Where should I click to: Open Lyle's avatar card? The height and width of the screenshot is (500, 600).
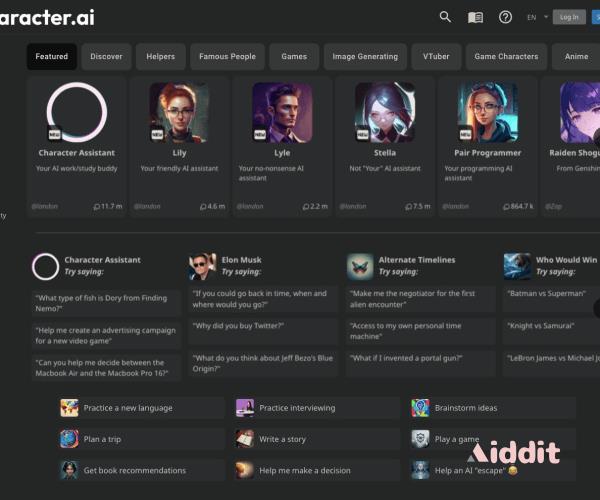[x=282, y=112]
